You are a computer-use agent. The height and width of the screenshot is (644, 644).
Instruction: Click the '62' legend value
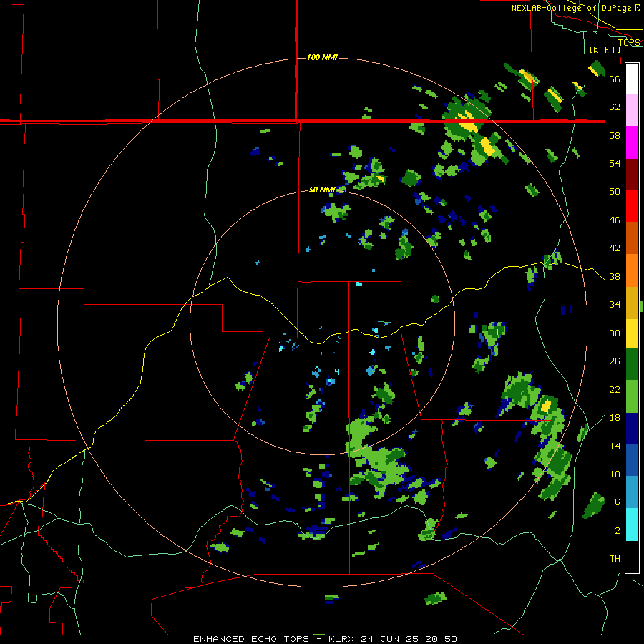point(615,107)
